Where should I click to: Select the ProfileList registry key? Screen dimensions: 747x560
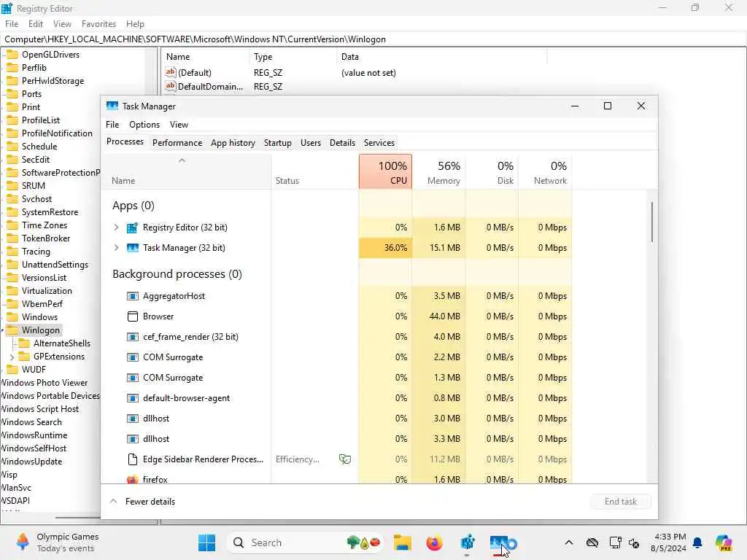click(x=41, y=120)
